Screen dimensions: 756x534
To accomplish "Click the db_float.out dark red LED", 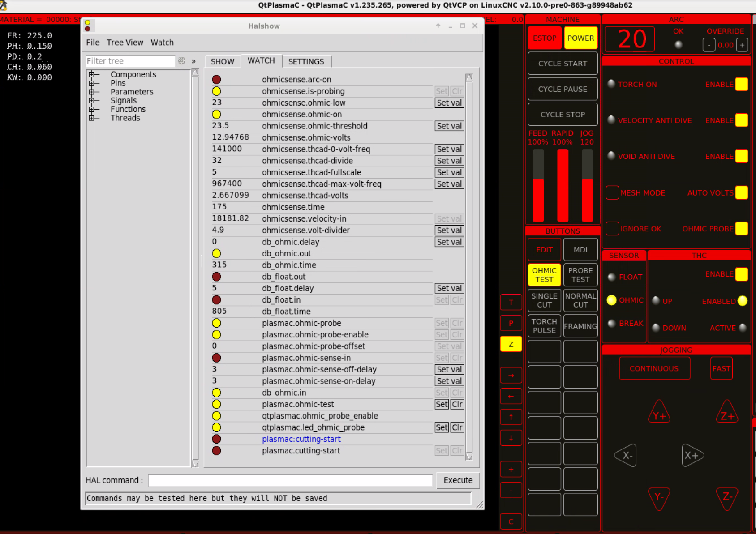I will click(x=216, y=277).
